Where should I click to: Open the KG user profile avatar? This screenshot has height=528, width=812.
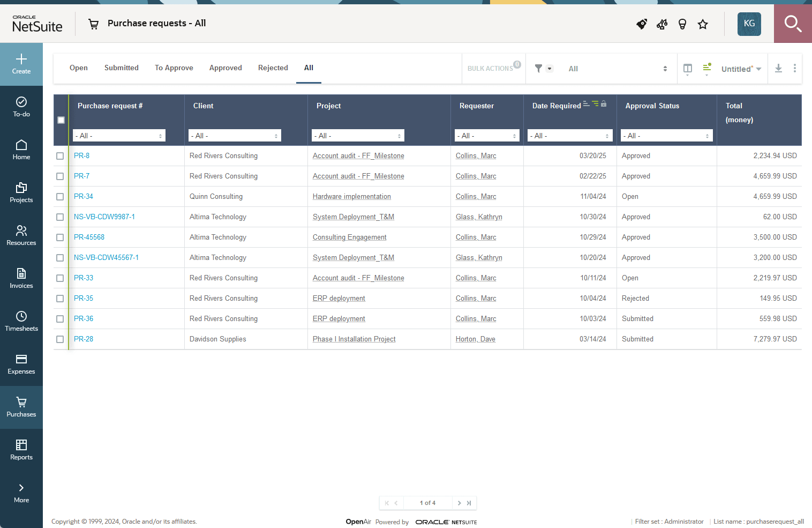point(749,24)
